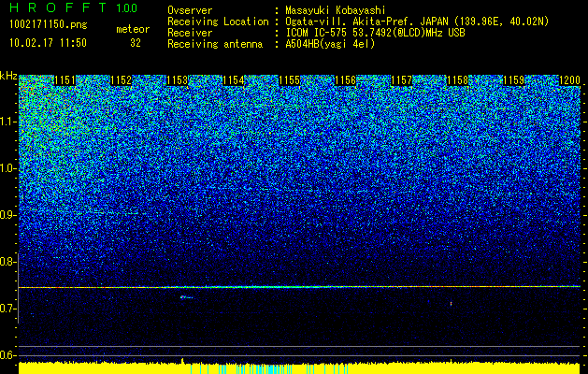This screenshot has width=588, height=374.
Task: Click the Ogata-vill. Akita-Pref. JAPAN location text
Action: point(417,22)
